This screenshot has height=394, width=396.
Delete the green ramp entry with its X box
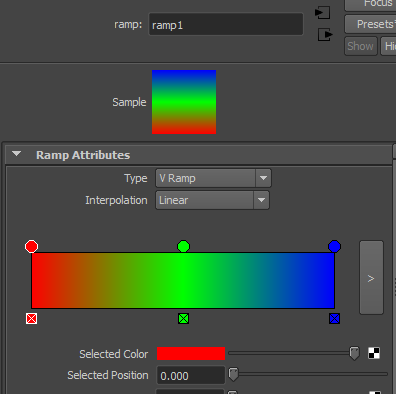point(183,319)
